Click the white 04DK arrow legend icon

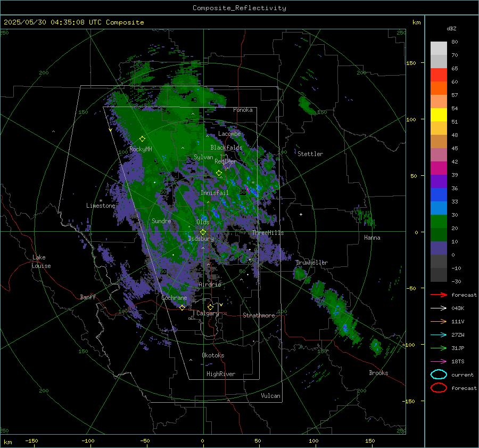tap(439, 308)
